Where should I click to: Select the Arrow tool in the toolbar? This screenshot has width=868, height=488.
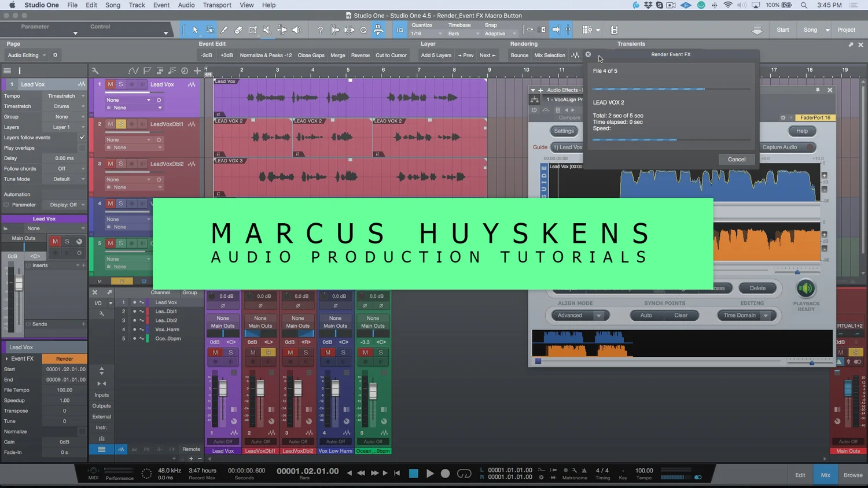click(195, 29)
